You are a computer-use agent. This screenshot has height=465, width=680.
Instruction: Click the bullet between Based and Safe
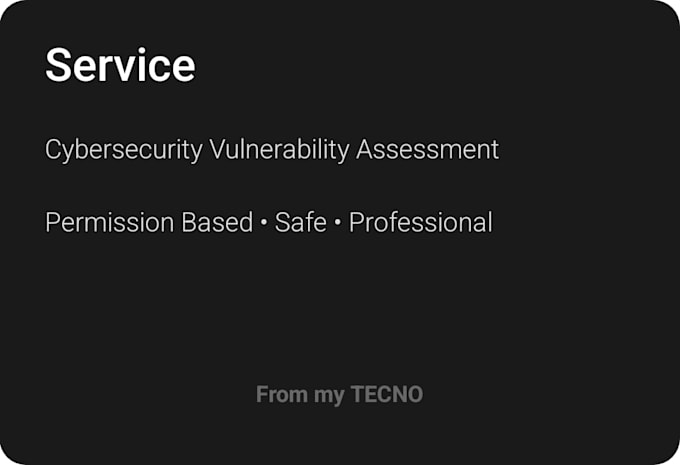(x=264, y=223)
